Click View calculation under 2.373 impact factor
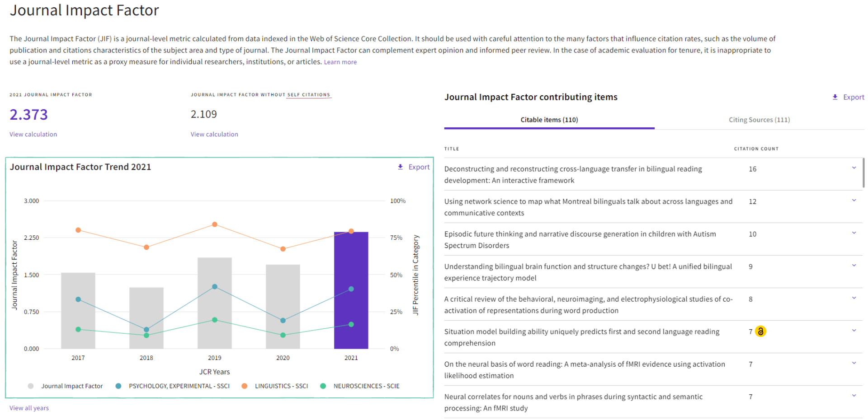 (33, 134)
